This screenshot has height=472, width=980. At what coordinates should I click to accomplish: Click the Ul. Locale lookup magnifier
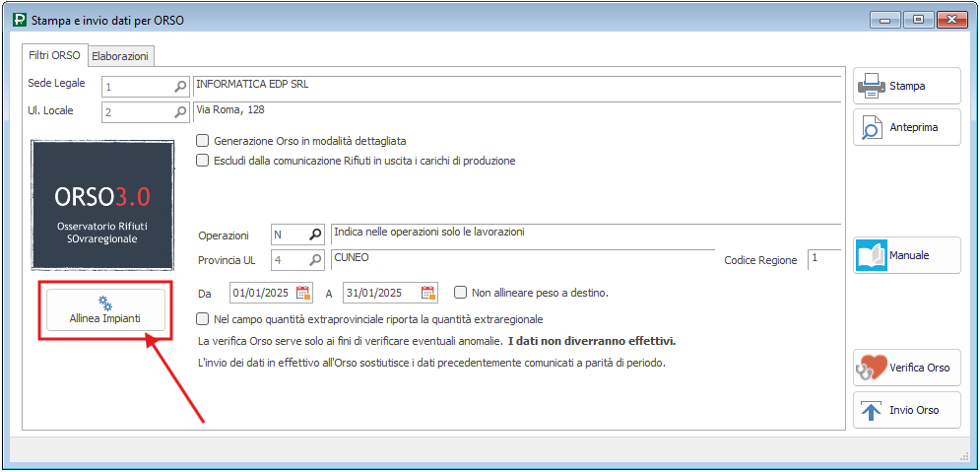pyautogui.click(x=180, y=112)
